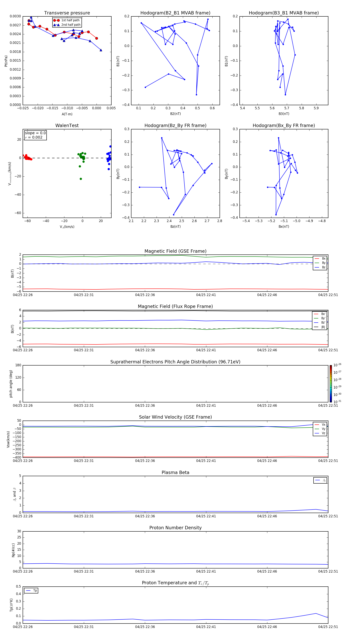The image size is (351, 644).
Task: Select the "Hodogram(Bx_By FR frame)" title
Action: point(284,125)
